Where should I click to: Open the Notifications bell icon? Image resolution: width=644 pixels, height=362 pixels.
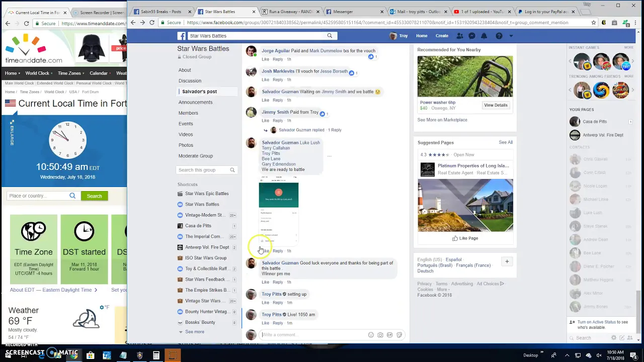click(x=484, y=36)
